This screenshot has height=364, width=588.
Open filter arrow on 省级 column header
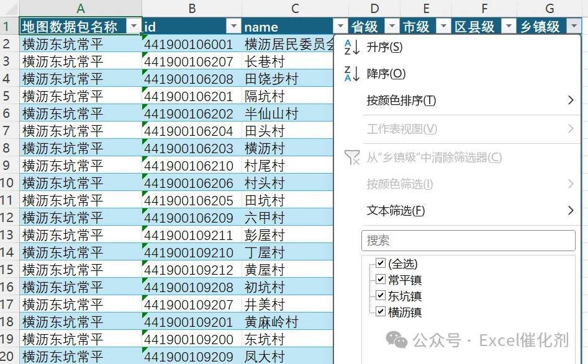(x=392, y=26)
